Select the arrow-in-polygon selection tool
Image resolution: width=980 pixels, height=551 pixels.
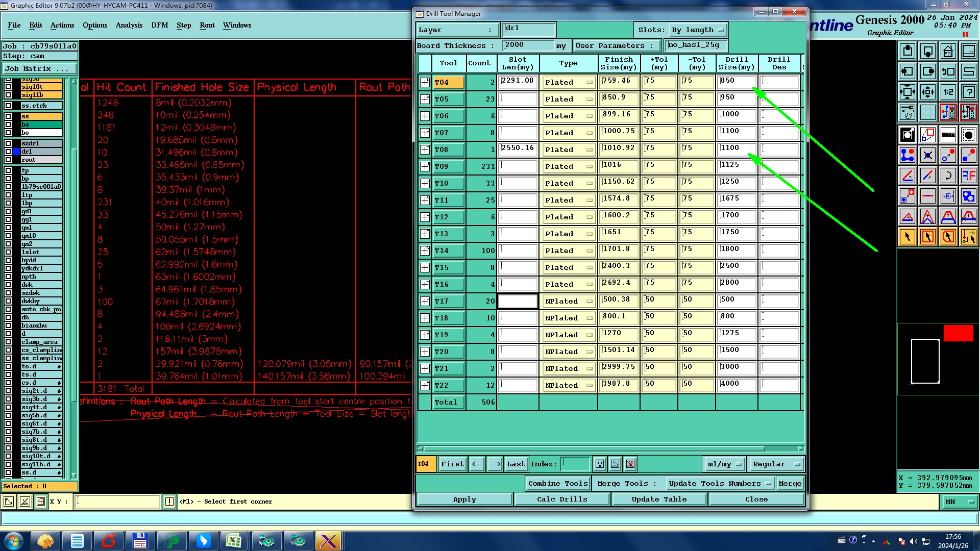(948, 237)
